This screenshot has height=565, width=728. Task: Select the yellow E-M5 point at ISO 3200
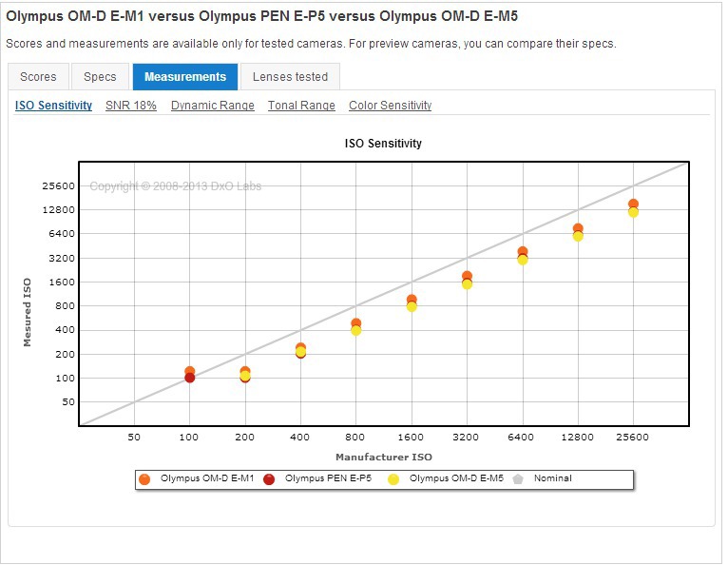coord(467,283)
